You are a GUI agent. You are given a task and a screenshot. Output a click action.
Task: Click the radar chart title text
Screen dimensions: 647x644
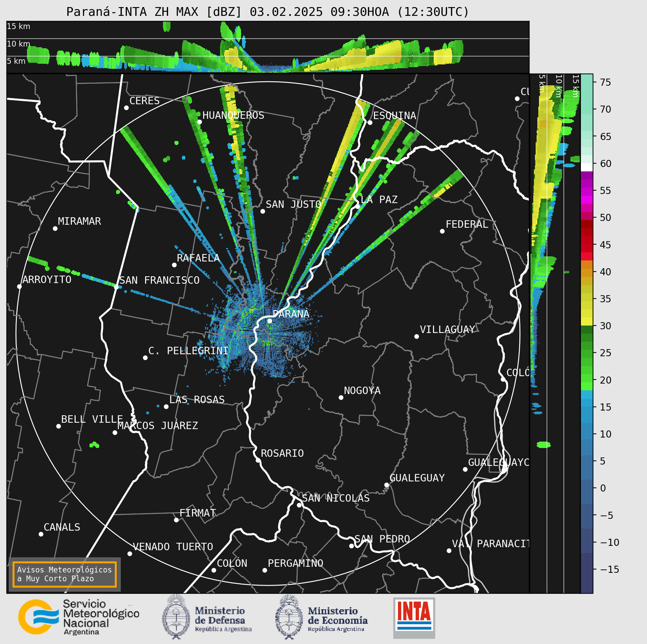268,12
